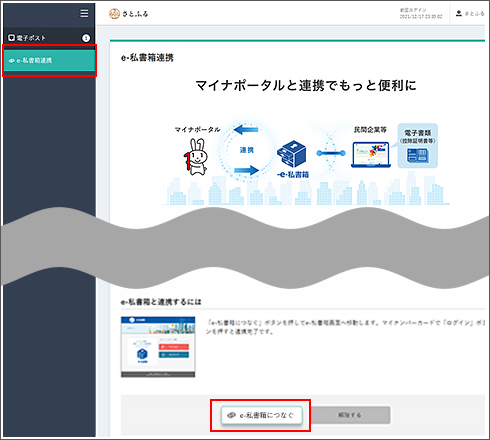Screen dimensions: 490x440
Task: Click the 電子書類 document icon in the diagram
Action: [x=417, y=156]
